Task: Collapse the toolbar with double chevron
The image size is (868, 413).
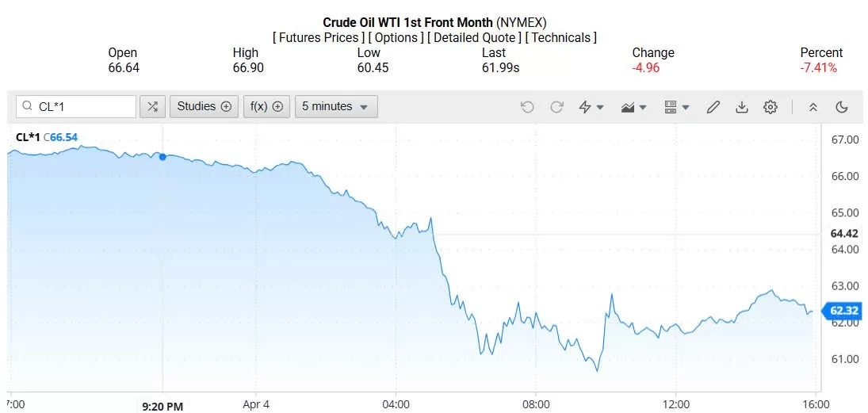Action: pyautogui.click(x=813, y=107)
